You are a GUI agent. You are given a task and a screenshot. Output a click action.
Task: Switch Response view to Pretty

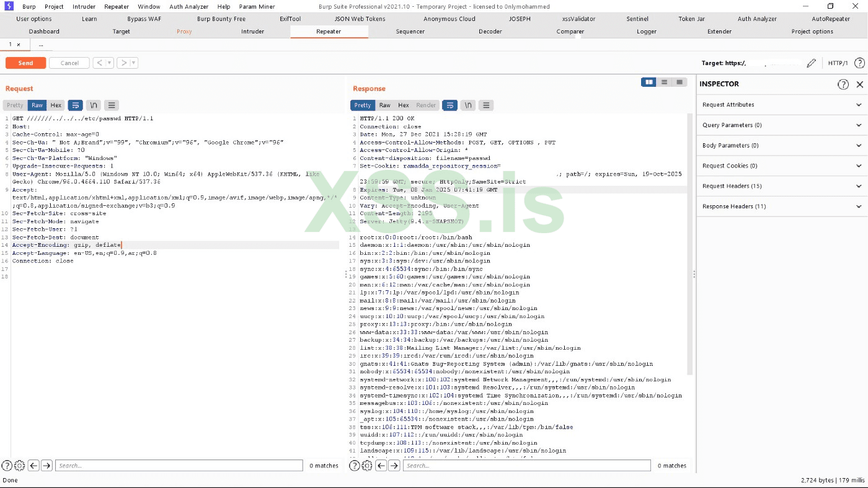(x=363, y=105)
